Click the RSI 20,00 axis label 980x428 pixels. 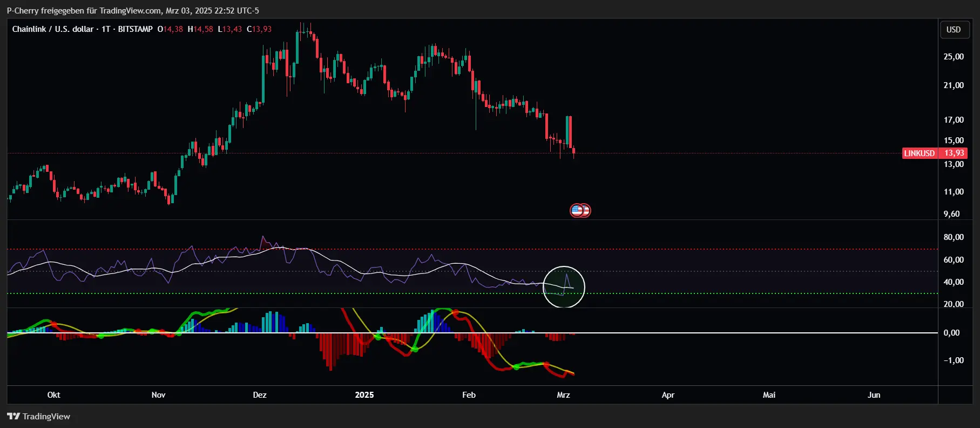(x=954, y=304)
